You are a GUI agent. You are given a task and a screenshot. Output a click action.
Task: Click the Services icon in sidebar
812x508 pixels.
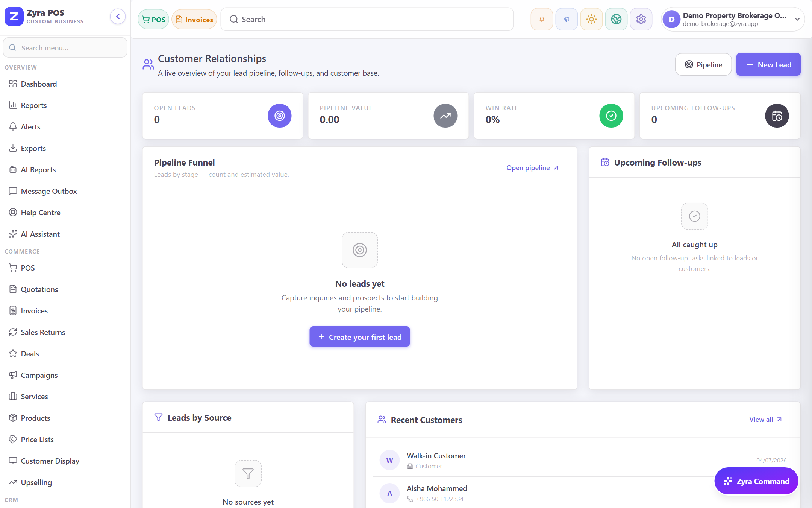pyautogui.click(x=13, y=397)
